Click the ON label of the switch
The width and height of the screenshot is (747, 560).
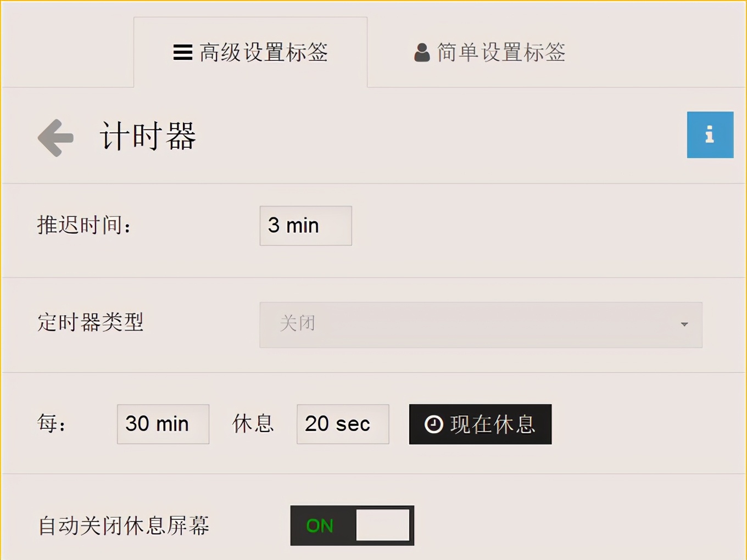coord(319,525)
